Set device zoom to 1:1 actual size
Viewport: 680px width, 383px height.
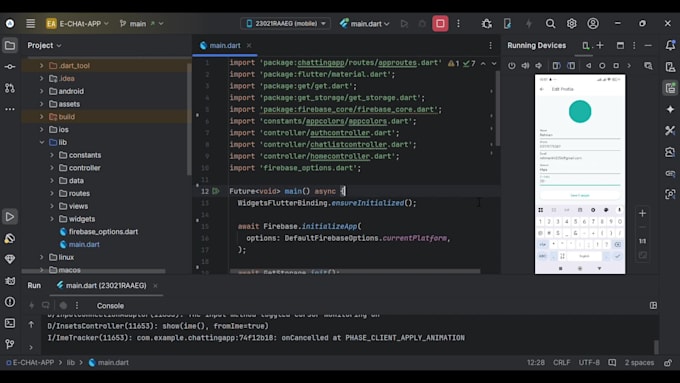[642, 241]
